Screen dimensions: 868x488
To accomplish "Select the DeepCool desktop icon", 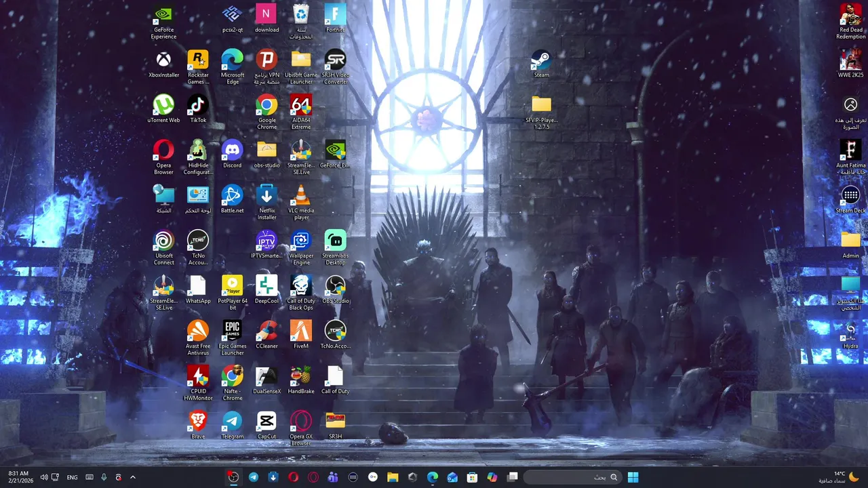I will [x=267, y=290].
